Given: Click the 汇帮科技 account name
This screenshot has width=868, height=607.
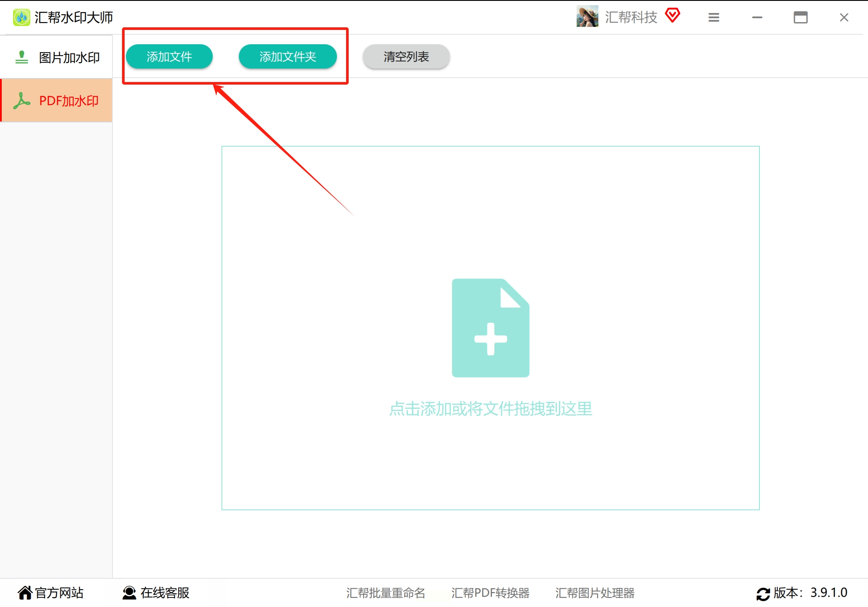Looking at the screenshot, I should click(630, 17).
